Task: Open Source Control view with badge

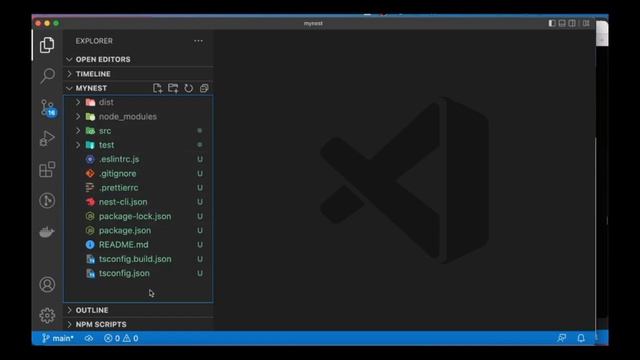Action: [48, 108]
